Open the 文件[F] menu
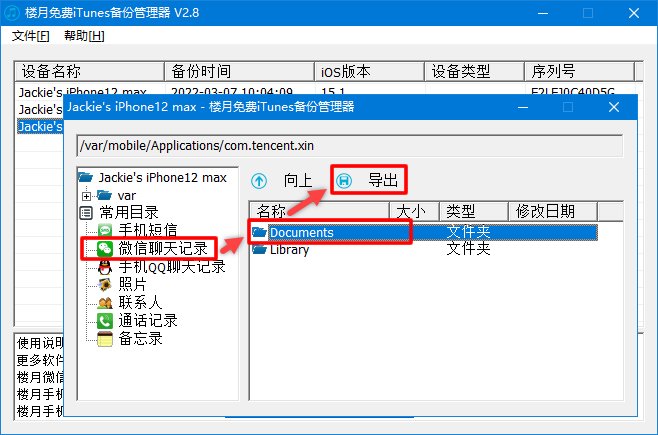 tap(30, 36)
